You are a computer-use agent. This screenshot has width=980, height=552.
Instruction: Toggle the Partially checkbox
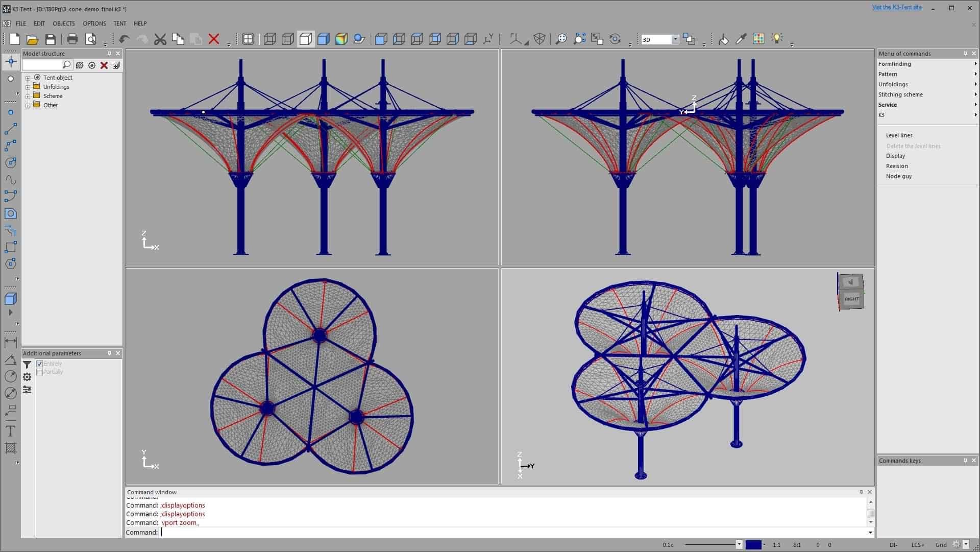point(40,372)
